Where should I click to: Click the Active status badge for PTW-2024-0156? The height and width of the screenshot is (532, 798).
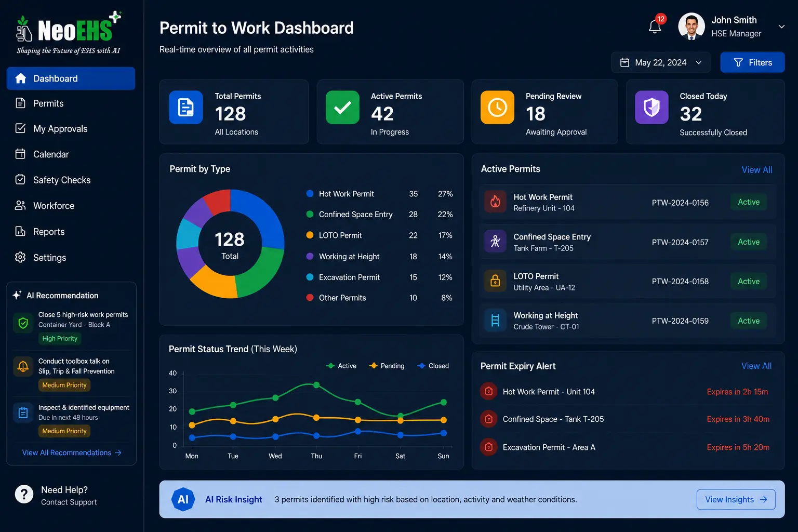tap(749, 202)
